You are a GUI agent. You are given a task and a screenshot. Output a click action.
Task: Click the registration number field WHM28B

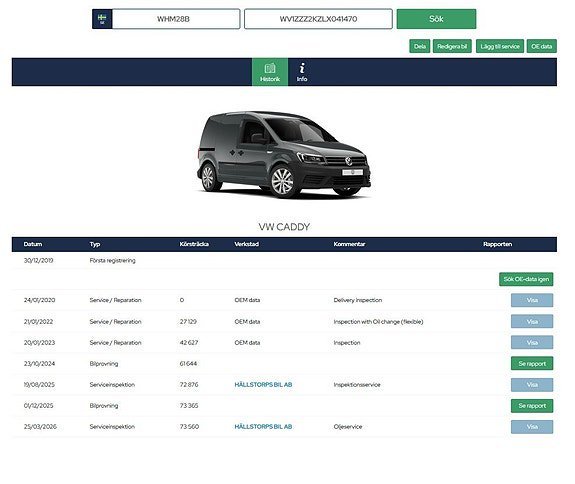pos(176,19)
